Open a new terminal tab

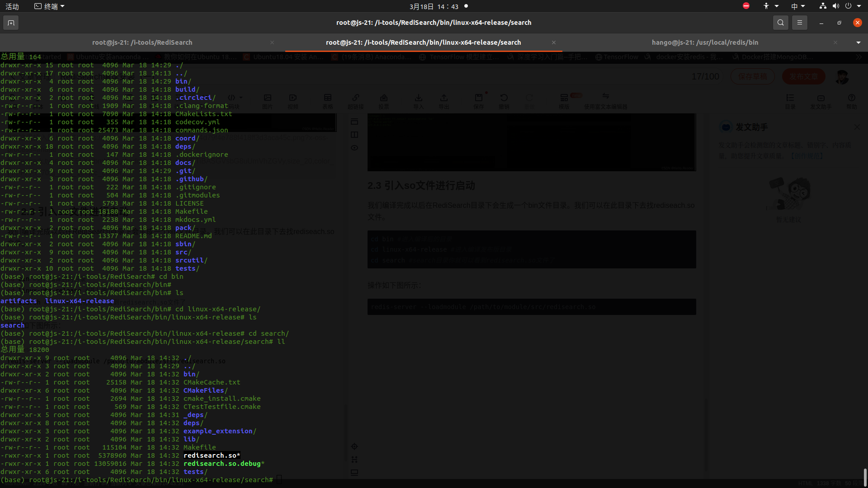point(11,23)
